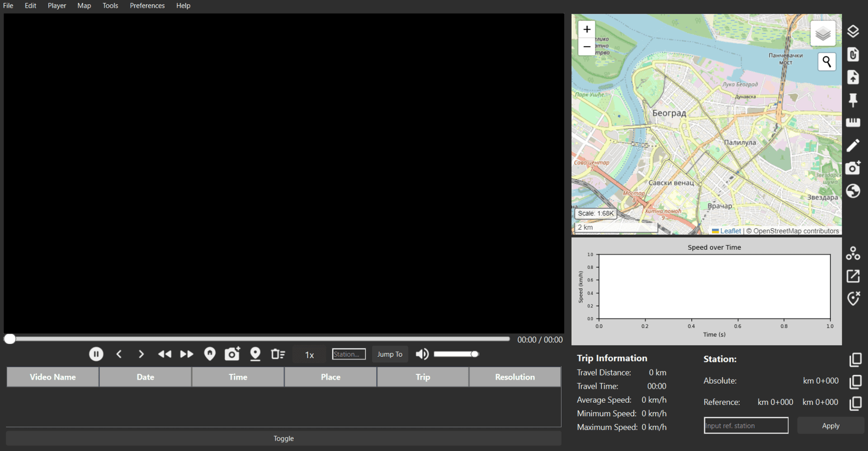Open the Preferences menu
This screenshot has width=868, height=451.
[147, 5]
